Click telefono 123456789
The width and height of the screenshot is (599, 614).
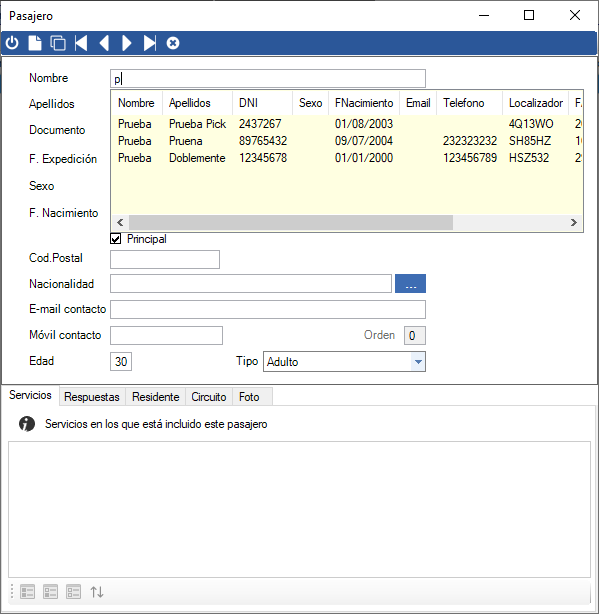(470, 158)
